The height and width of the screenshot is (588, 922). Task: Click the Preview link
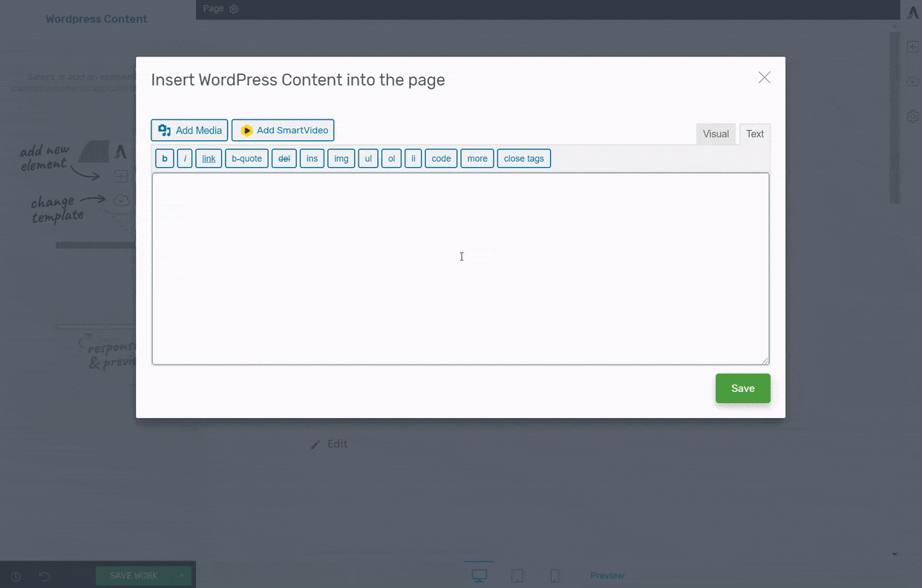[x=607, y=575]
